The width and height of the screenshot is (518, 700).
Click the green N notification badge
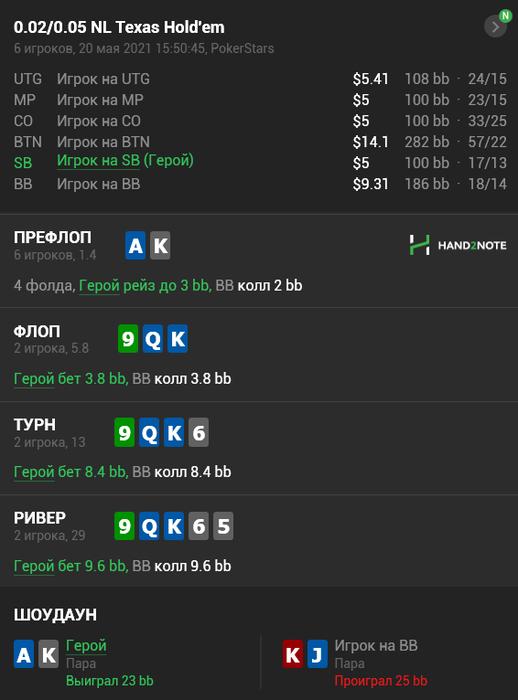coord(505,16)
